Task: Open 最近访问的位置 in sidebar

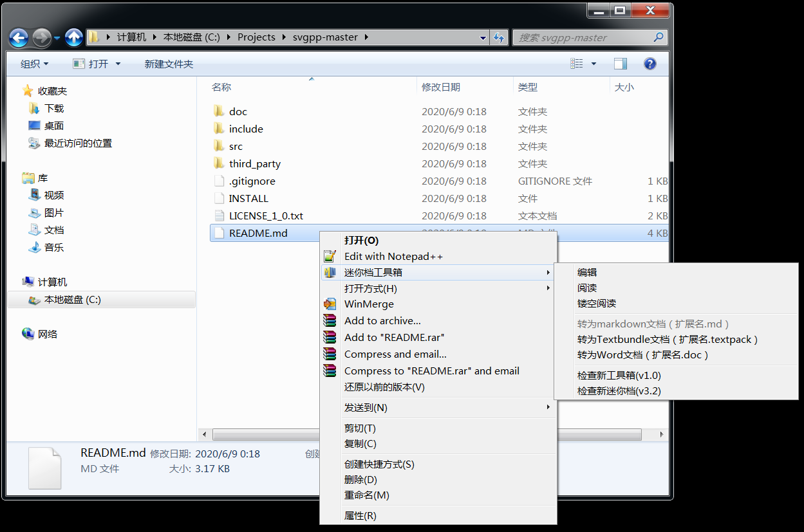Action: click(x=78, y=143)
